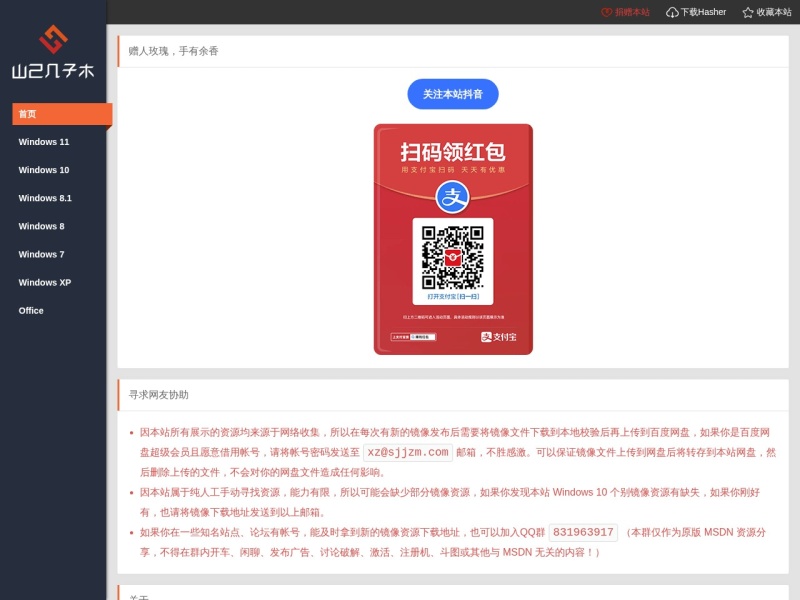Open the 下载Hasher link
The image size is (800, 600).
[703, 12]
